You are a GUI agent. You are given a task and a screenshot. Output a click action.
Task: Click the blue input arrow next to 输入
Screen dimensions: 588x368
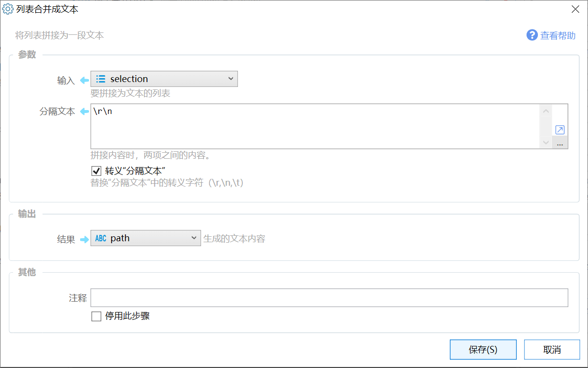click(84, 80)
